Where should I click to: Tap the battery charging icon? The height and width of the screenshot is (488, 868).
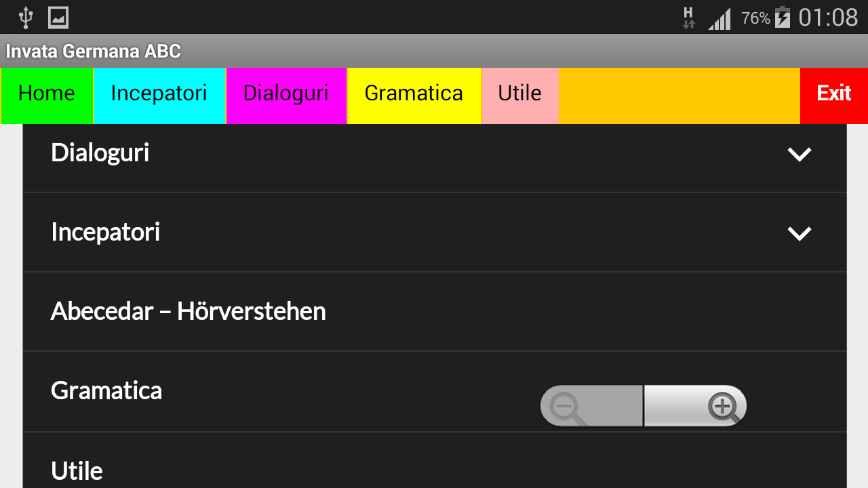(783, 17)
